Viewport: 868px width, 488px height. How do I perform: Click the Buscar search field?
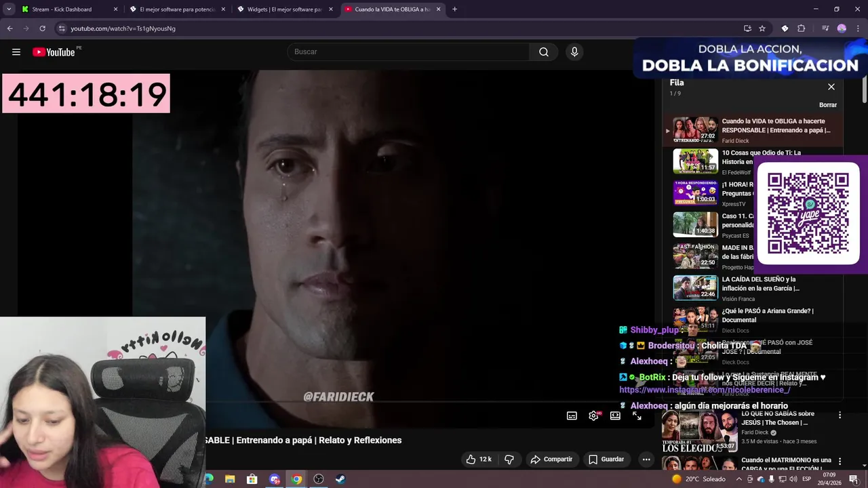409,52
